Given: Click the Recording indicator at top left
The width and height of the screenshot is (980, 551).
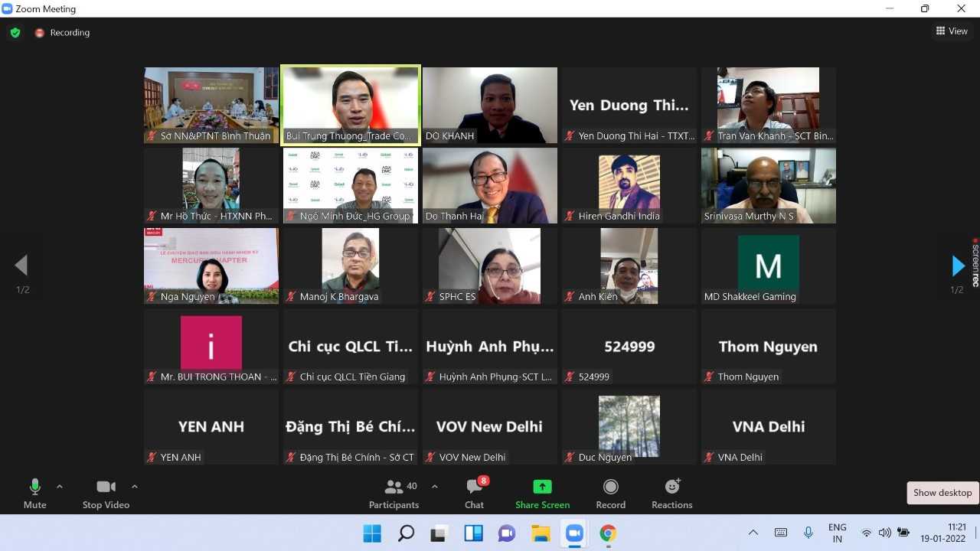Looking at the screenshot, I should [62, 33].
